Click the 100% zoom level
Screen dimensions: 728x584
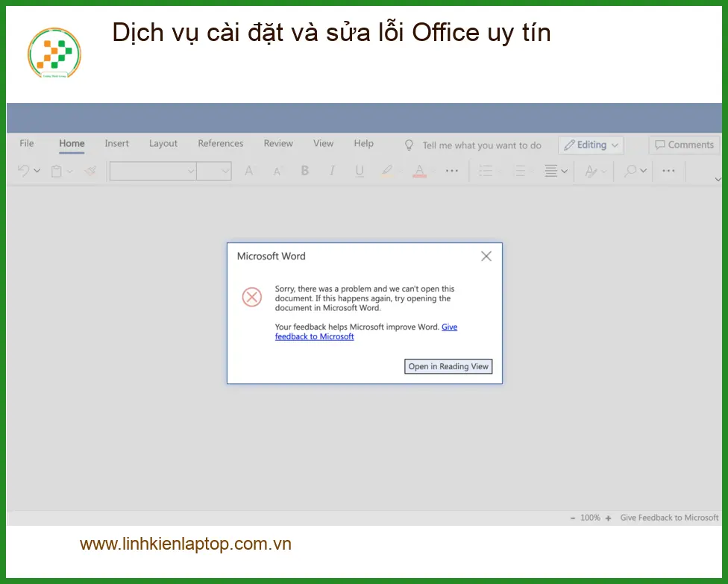(590, 518)
